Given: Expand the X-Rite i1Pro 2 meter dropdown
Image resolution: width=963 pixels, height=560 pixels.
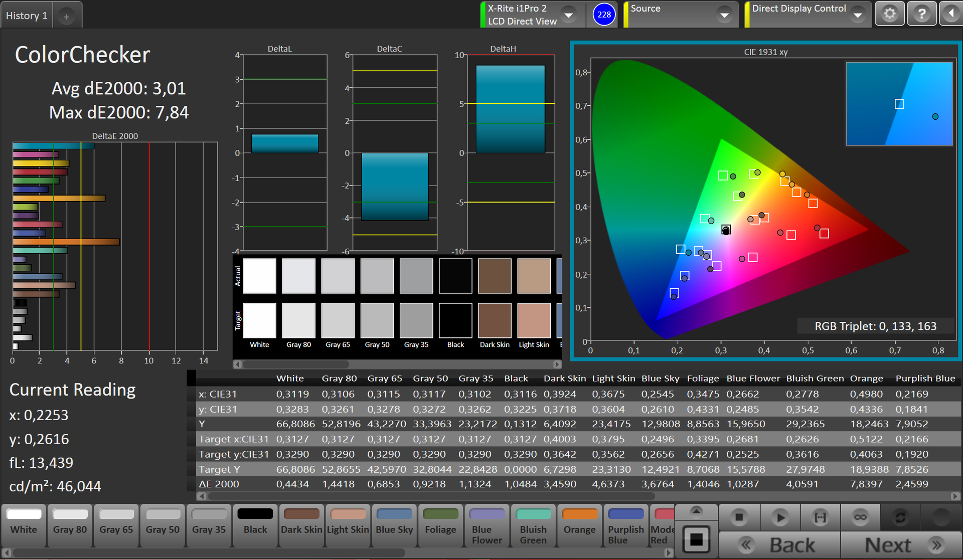Looking at the screenshot, I should coord(569,15).
